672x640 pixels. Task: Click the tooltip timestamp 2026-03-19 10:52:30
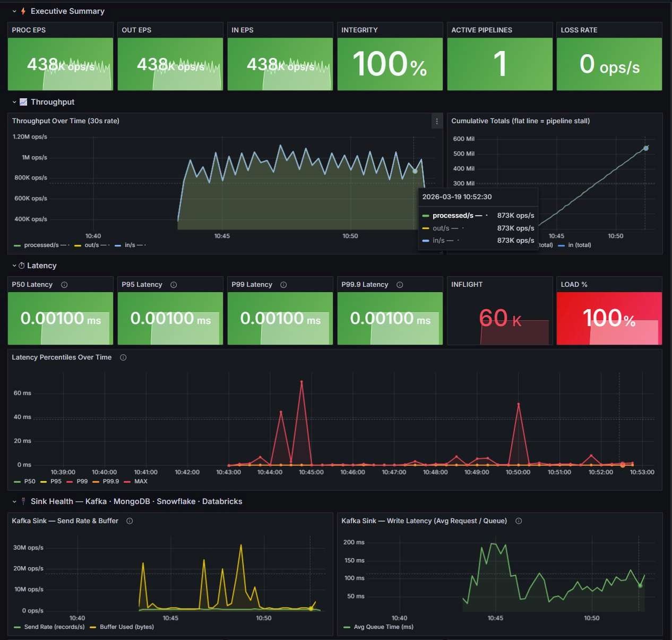[457, 197]
